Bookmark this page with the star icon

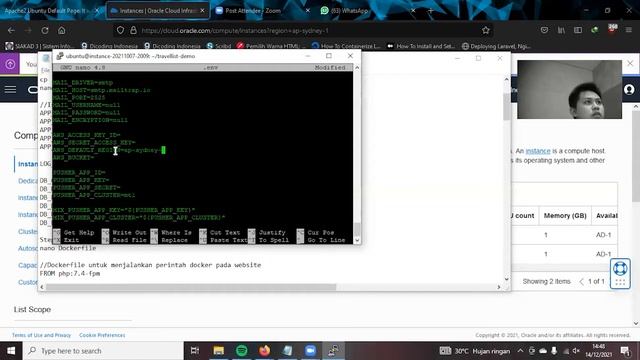pyautogui.click(x=485, y=30)
